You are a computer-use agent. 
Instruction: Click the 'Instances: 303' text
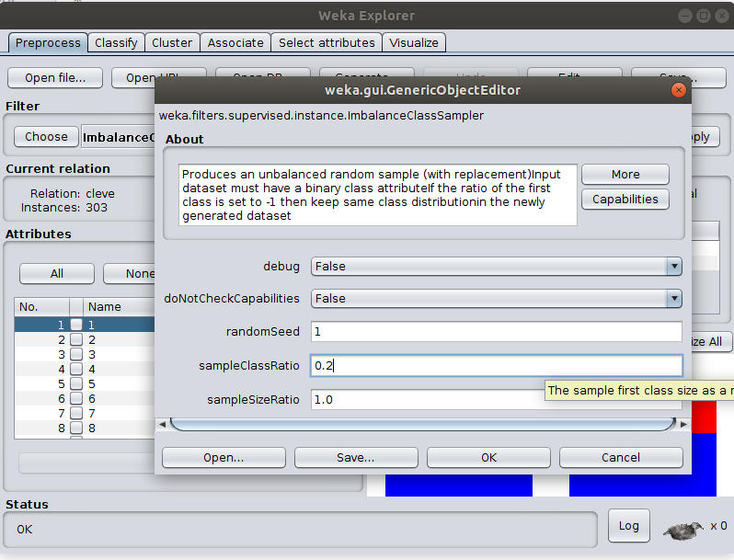coord(64,207)
